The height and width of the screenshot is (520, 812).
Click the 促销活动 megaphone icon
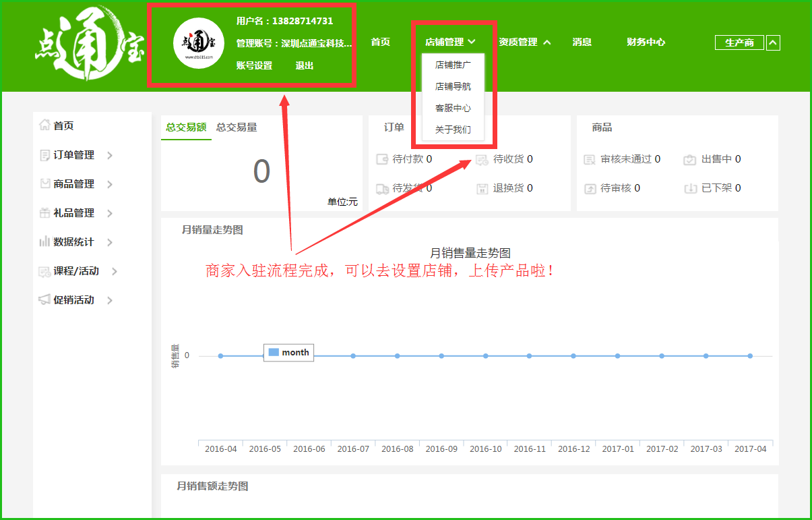tap(44, 300)
